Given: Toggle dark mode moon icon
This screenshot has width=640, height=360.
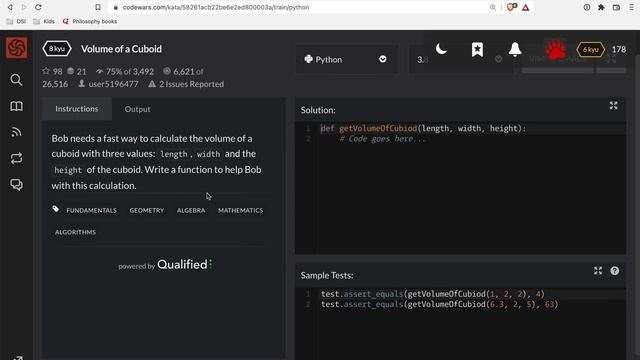Looking at the screenshot, I should point(441,49).
